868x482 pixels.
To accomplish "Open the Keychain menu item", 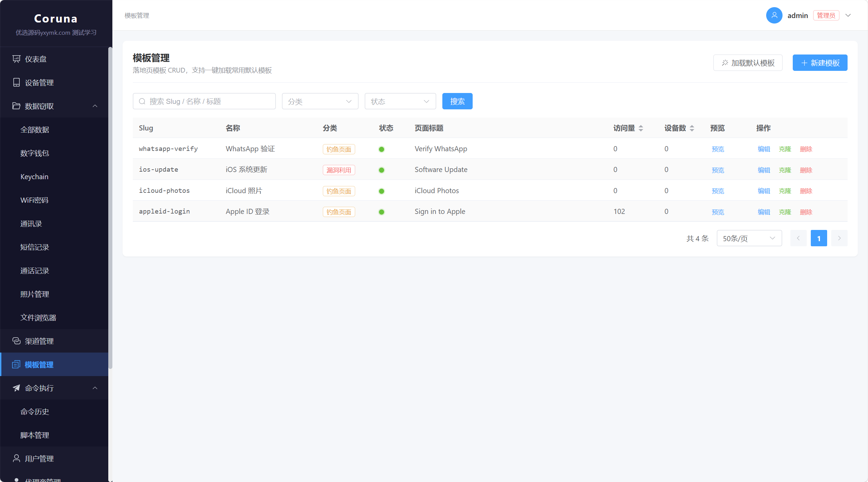I will tap(54, 176).
